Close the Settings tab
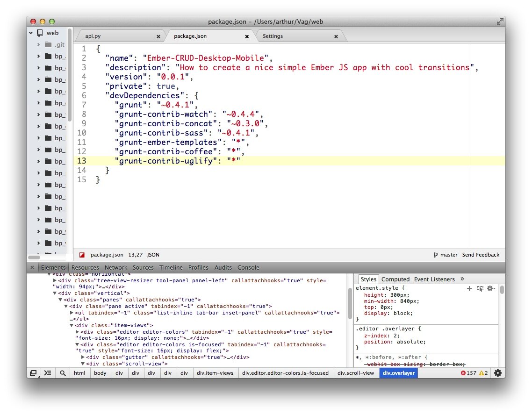The width and height of the screenshot is (532, 415). 336,36
